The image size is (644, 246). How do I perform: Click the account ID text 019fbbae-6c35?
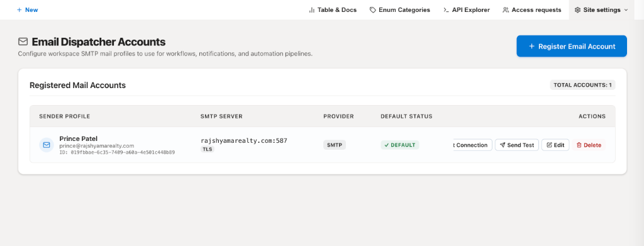click(x=117, y=152)
